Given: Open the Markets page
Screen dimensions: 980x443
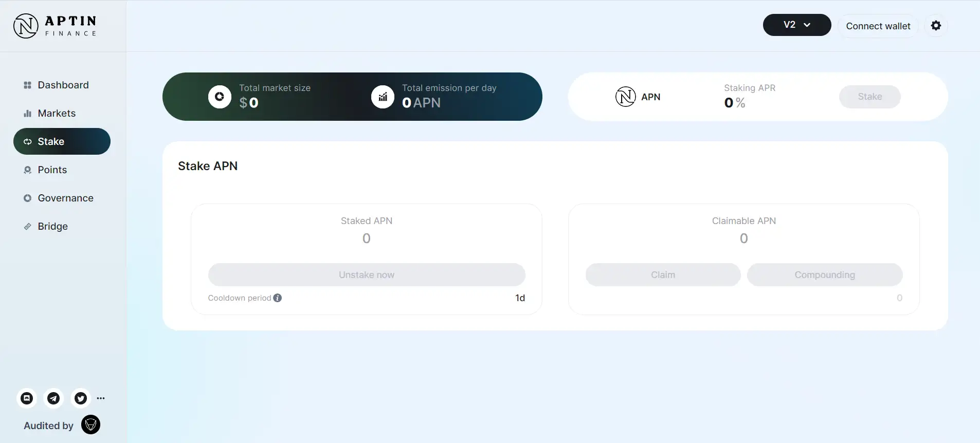Looking at the screenshot, I should 57,114.
